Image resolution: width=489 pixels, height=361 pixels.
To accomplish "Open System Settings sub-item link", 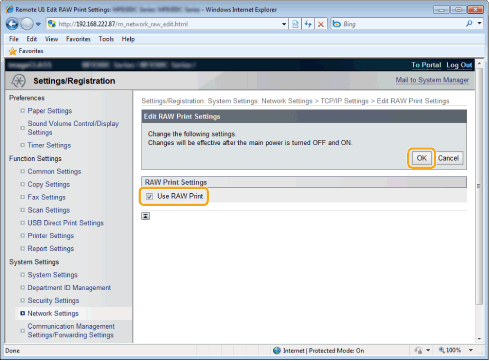I will pos(52,275).
